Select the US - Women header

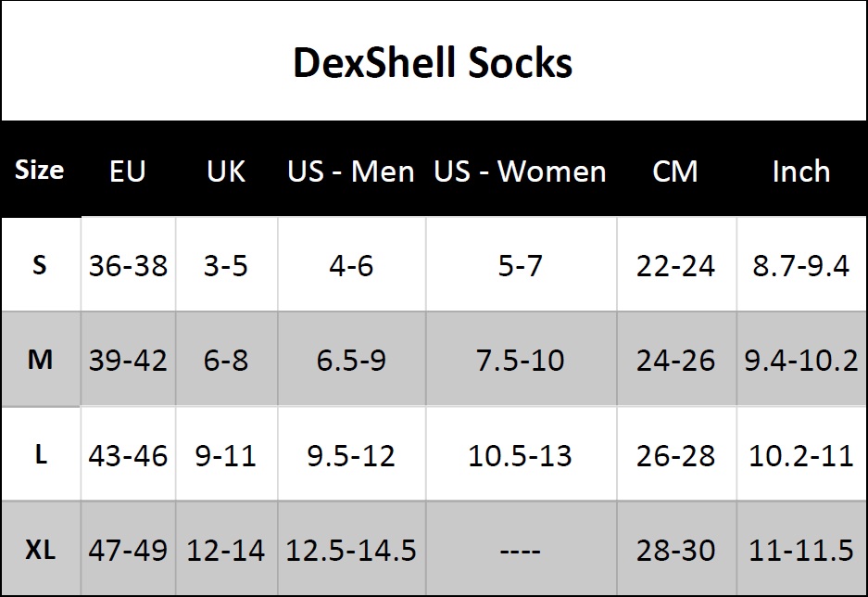pos(520,171)
